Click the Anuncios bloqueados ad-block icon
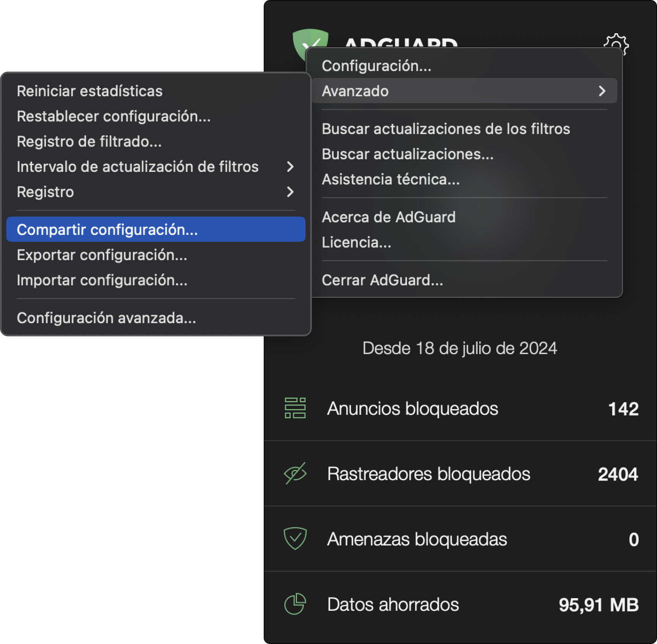This screenshot has width=657, height=644. pos(295,408)
